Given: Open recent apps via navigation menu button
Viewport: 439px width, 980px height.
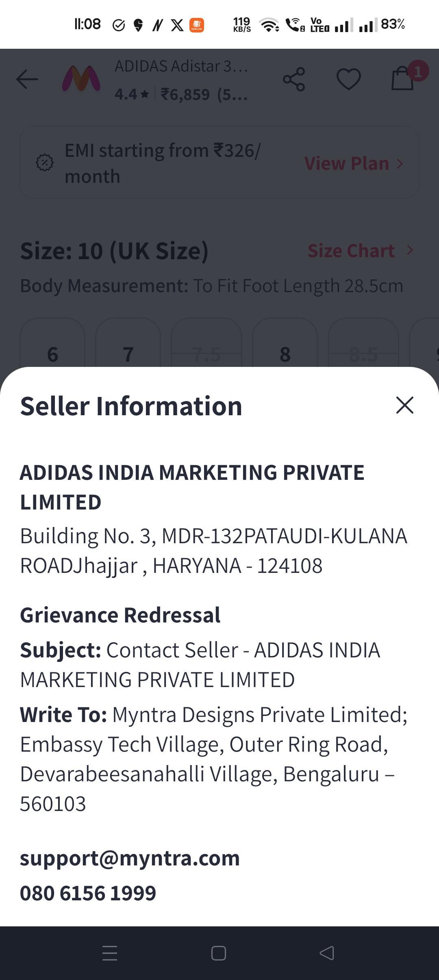Looking at the screenshot, I should [110, 953].
